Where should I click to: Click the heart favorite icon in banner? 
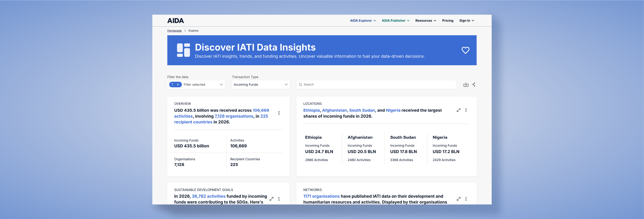[x=465, y=50]
